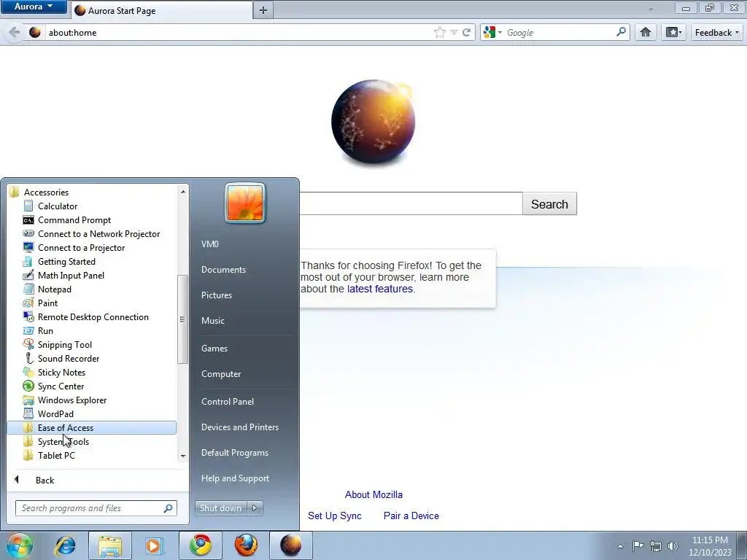Select the Aurora Start Page tab
This screenshot has width=747, height=560.
[x=162, y=10]
